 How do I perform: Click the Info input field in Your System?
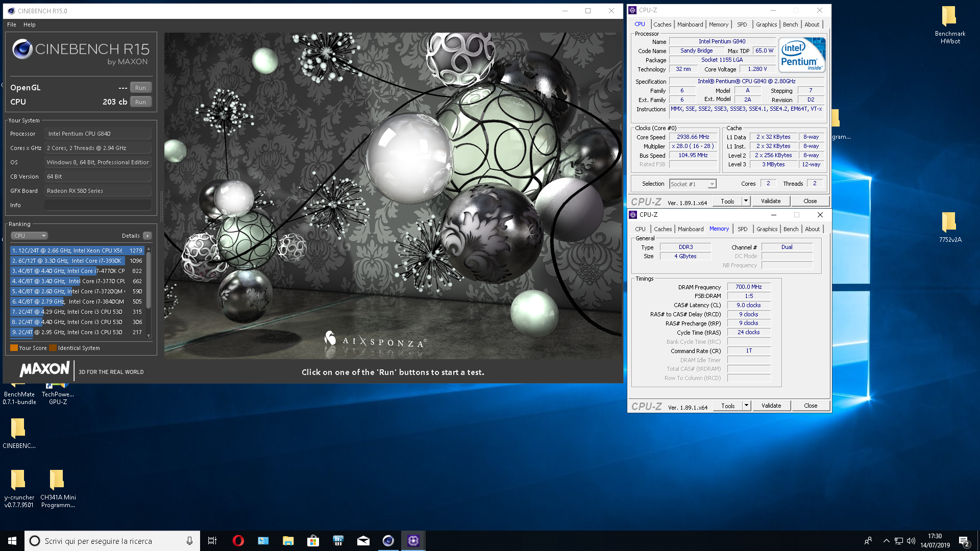pyautogui.click(x=98, y=205)
